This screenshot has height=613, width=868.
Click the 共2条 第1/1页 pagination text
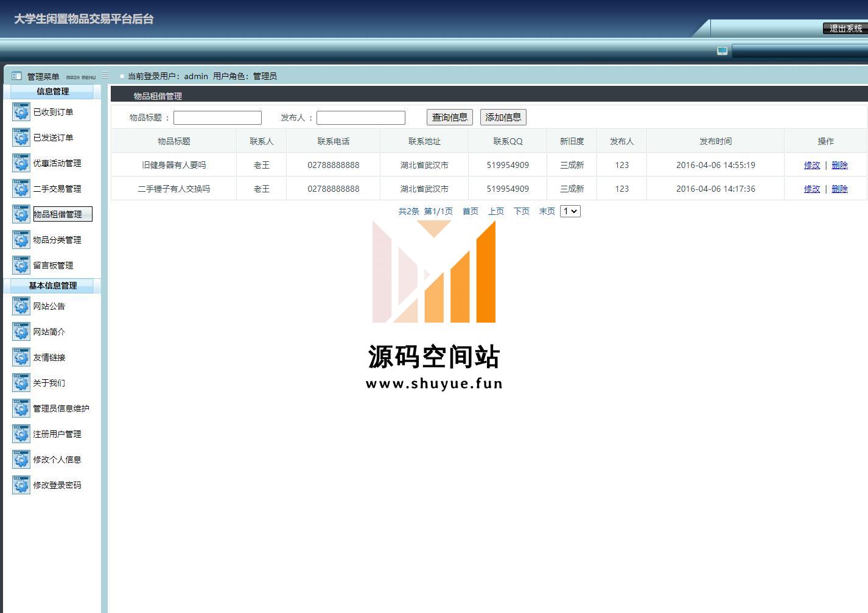click(x=425, y=211)
